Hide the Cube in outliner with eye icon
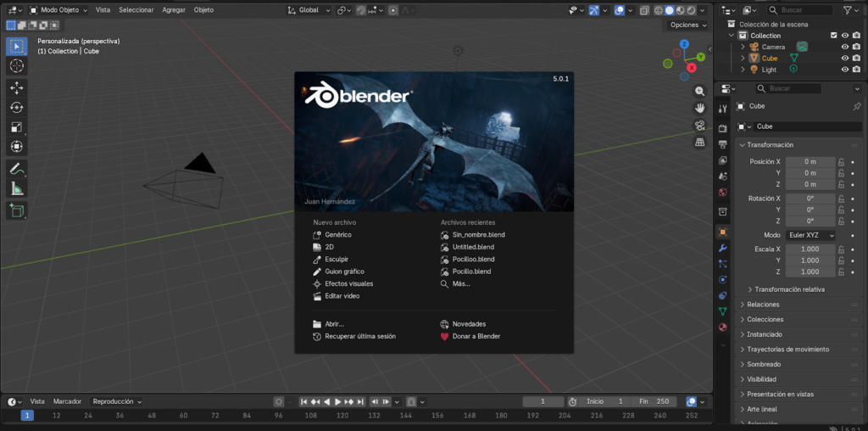This screenshot has width=868, height=431. tap(844, 59)
